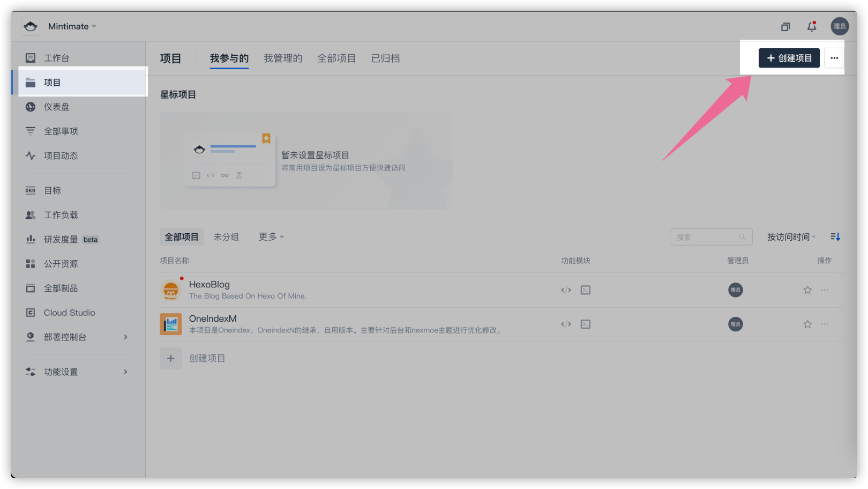Click the 创建项目 button at top right
868x489 pixels.
pyautogui.click(x=789, y=58)
